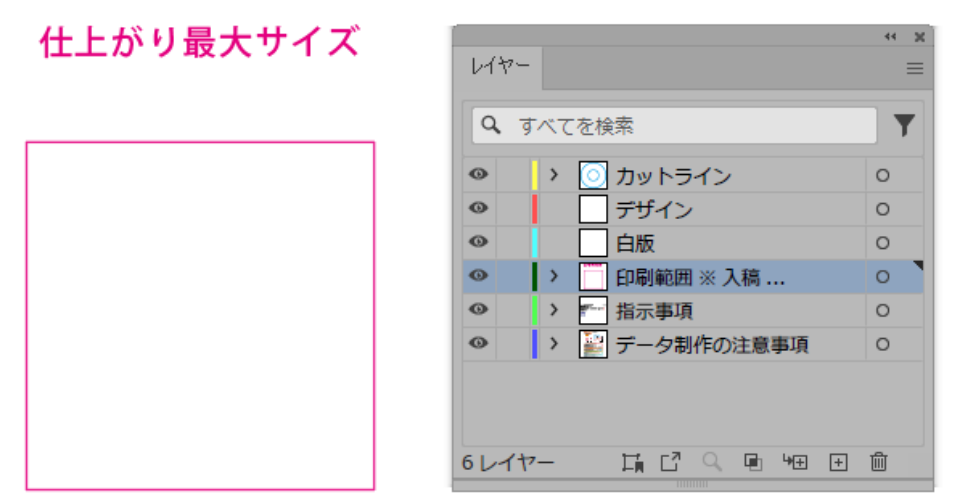Click the 仕上がり最大サイズ heading text
The image size is (960, 500).
(x=200, y=42)
